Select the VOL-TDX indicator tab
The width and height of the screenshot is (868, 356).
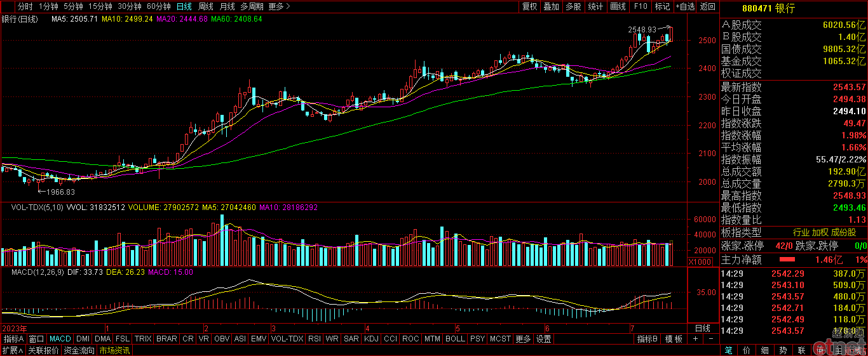pyautogui.click(x=287, y=340)
